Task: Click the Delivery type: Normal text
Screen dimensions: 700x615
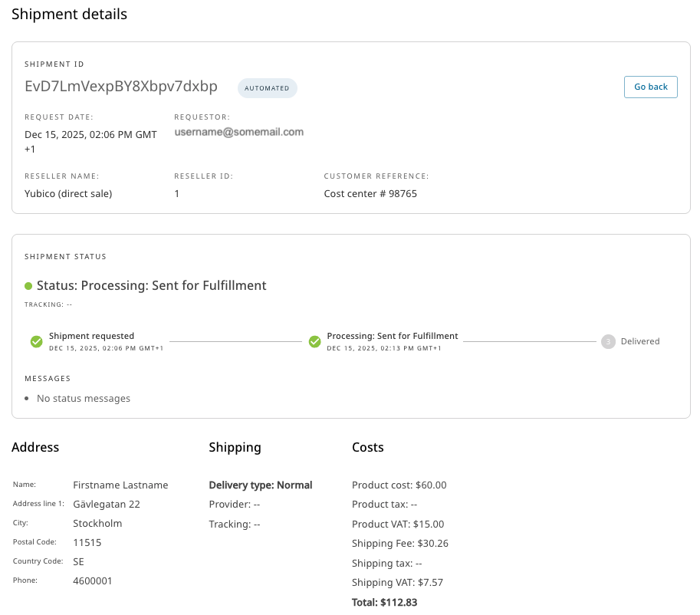Action: point(260,485)
